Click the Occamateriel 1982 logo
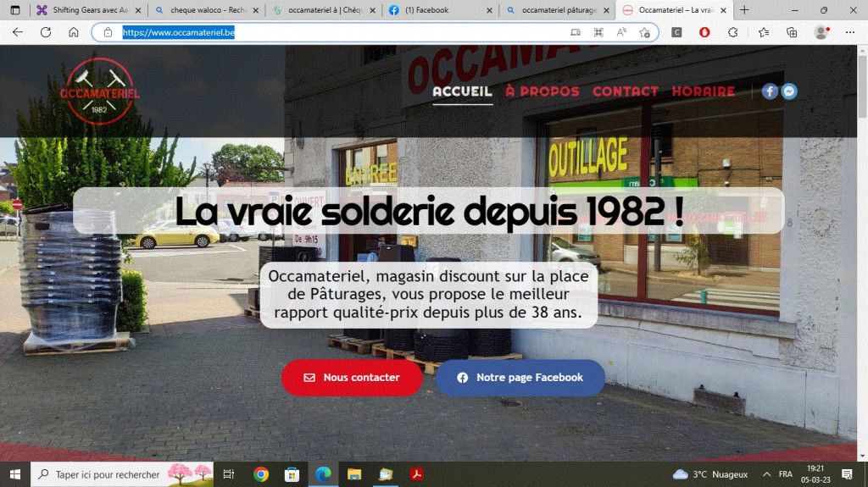868x487 pixels. point(100,91)
